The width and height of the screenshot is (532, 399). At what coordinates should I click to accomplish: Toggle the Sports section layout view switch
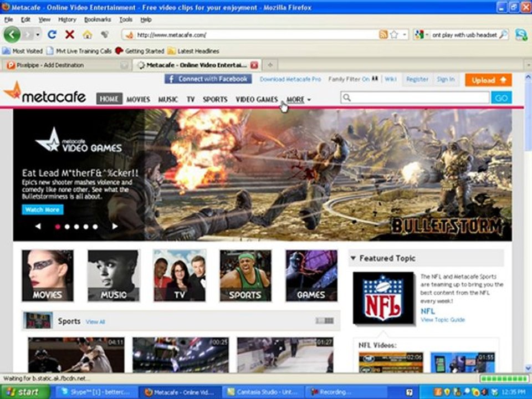[325, 321]
